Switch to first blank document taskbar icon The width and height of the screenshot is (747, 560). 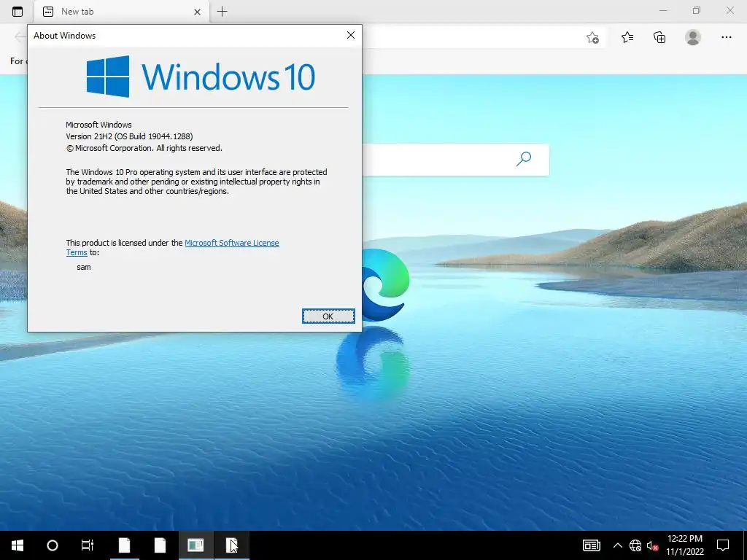pos(124,545)
